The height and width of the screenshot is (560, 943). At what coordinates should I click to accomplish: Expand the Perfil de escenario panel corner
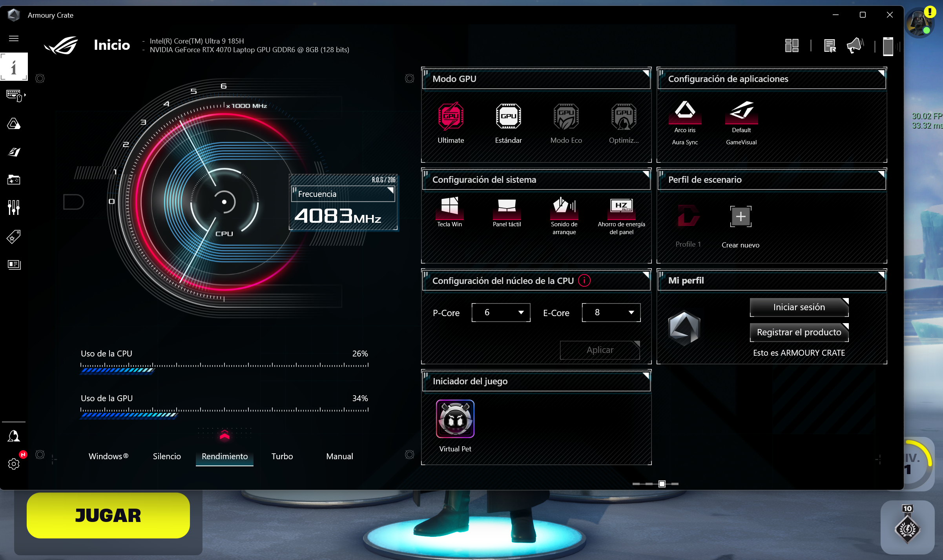point(881,174)
